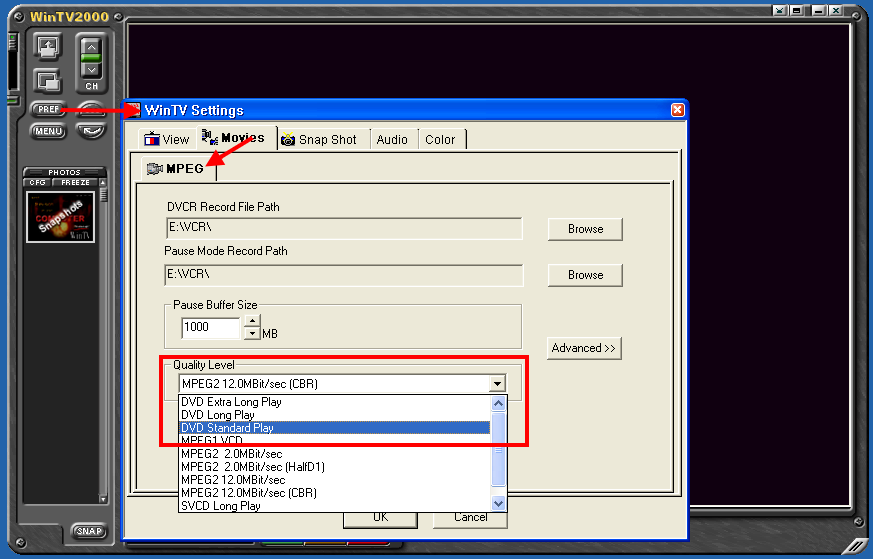This screenshot has width=873, height=559.
Task: Open preferences with the PREF button
Action: pyautogui.click(x=47, y=109)
